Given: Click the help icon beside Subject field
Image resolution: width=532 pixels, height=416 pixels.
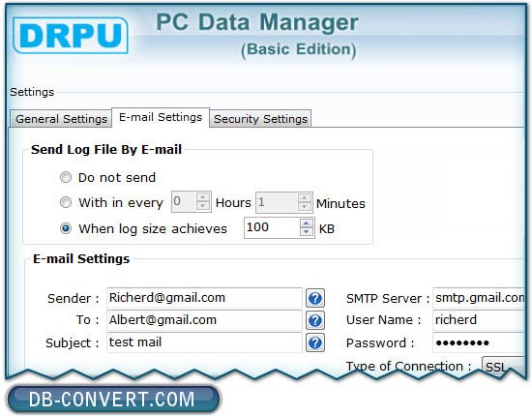Looking at the screenshot, I should (x=315, y=342).
